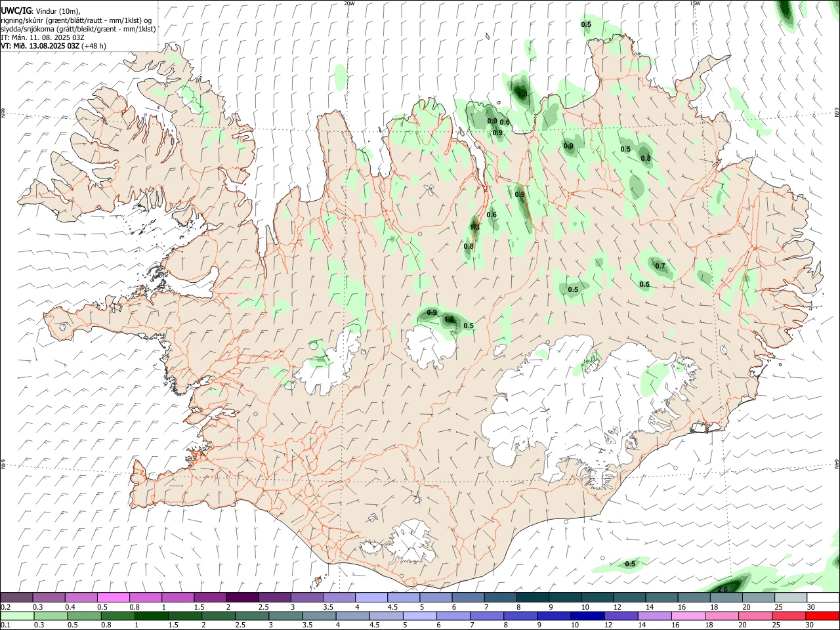The height and width of the screenshot is (630, 840).
Task: Pick the upper-row grey-teal swatch for 16–18
Action: (x=693, y=598)
